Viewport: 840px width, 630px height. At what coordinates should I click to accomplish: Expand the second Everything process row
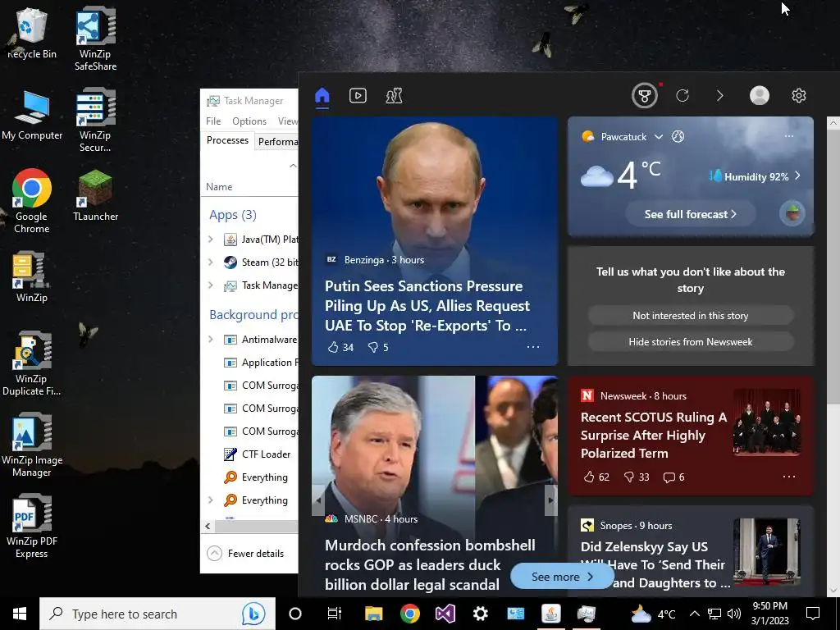pyautogui.click(x=211, y=500)
